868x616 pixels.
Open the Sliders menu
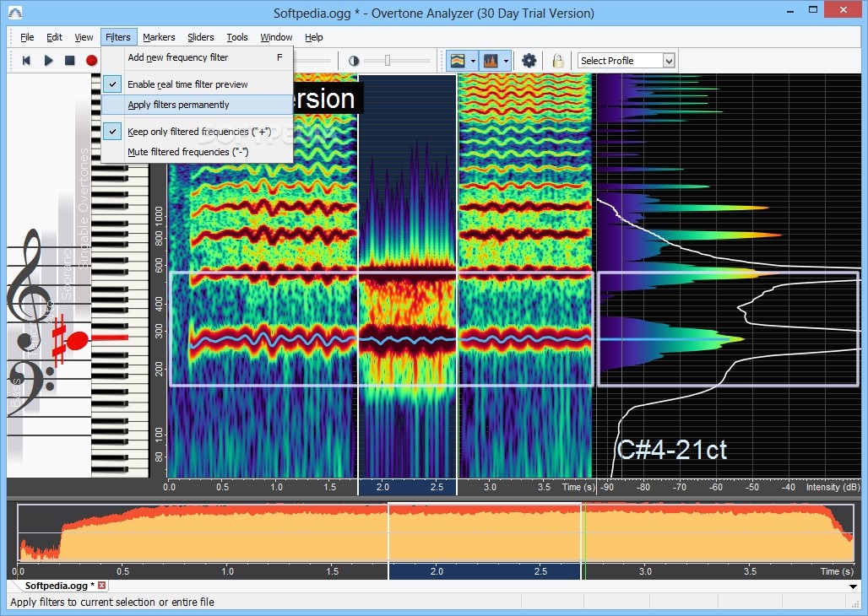[x=200, y=37]
